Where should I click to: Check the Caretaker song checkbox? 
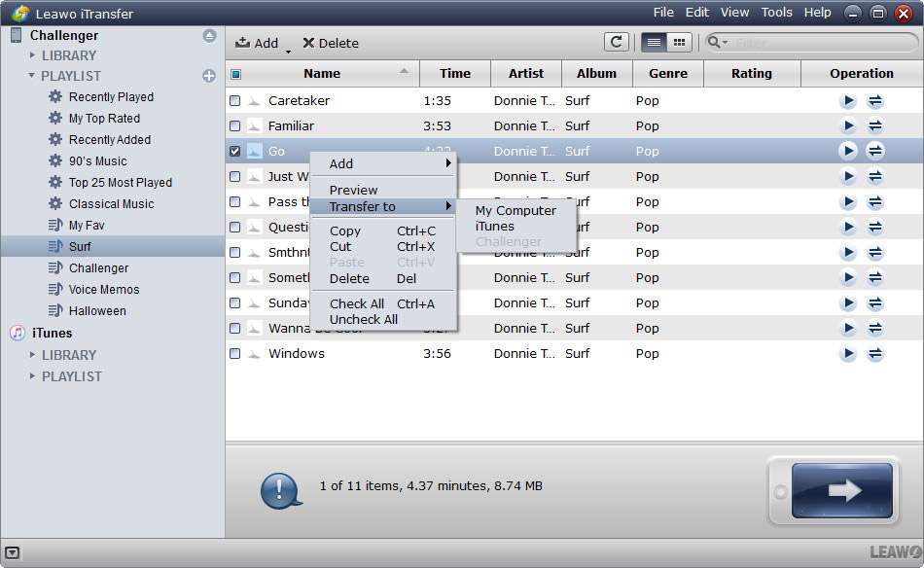click(x=235, y=100)
